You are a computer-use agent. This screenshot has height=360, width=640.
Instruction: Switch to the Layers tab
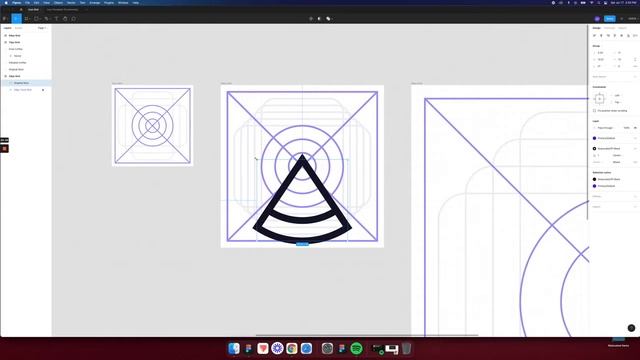tap(7, 28)
